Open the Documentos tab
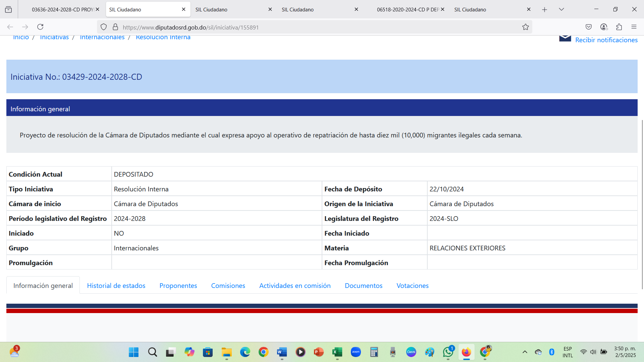Viewport: 644px width, 362px height. [364, 286]
